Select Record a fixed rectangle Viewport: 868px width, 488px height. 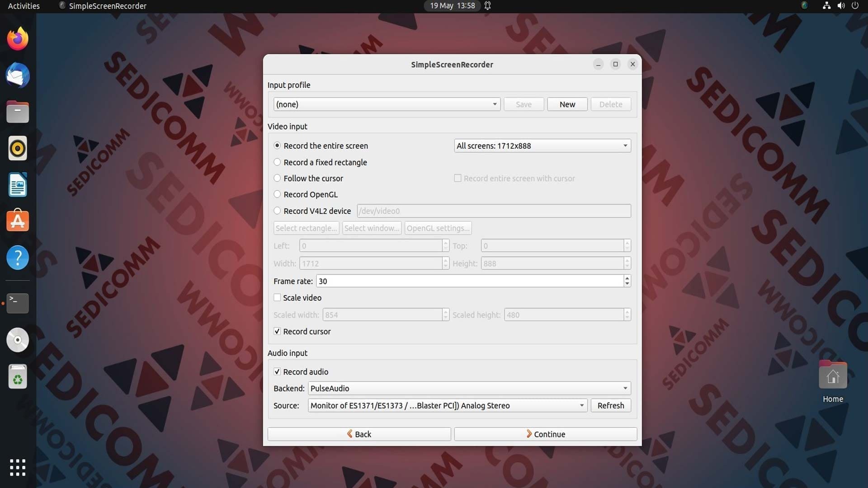pyautogui.click(x=321, y=162)
